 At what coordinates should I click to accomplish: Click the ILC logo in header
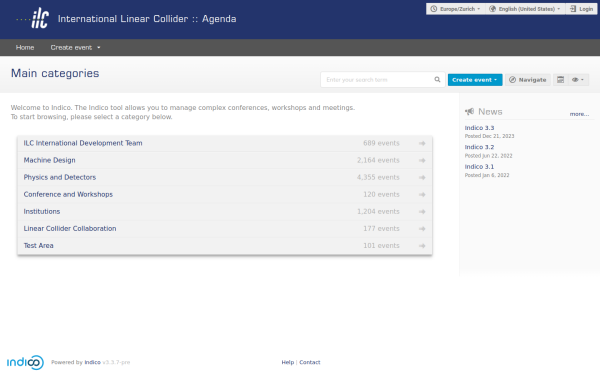(33, 18)
